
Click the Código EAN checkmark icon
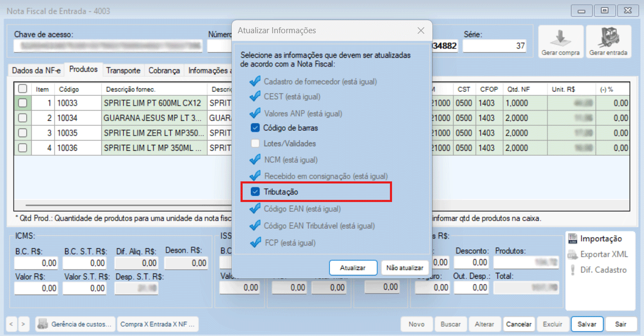click(255, 209)
